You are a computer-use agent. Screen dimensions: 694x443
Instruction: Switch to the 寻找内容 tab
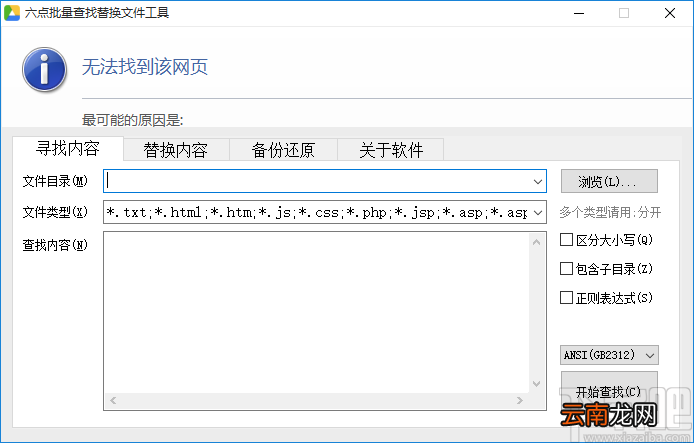(x=68, y=149)
